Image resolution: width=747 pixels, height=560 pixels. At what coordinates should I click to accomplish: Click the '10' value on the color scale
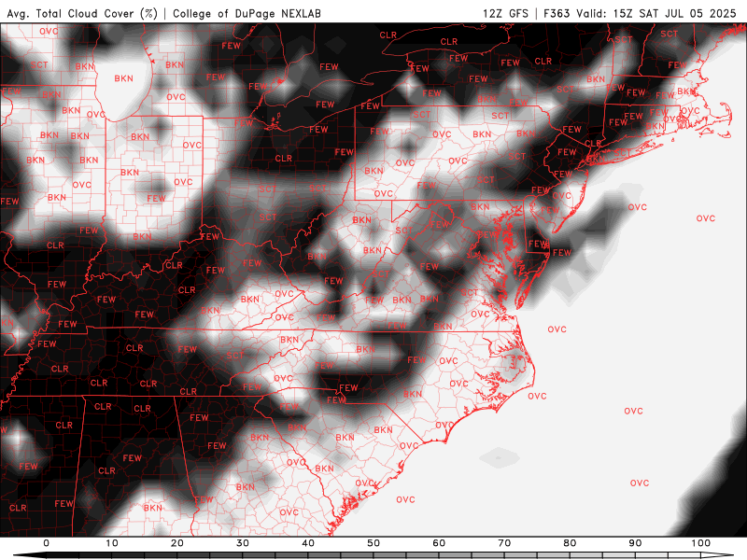click(x=111, y=543)
